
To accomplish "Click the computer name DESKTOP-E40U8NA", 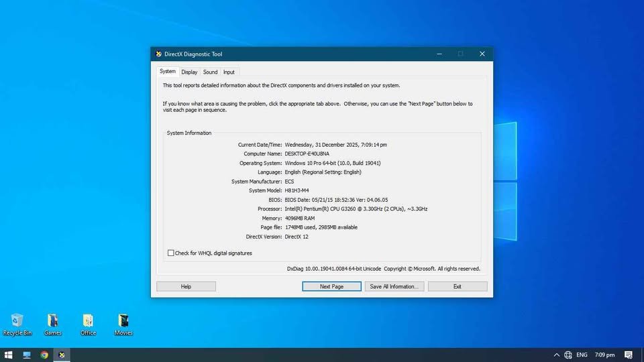I will (x=307, y=154).
